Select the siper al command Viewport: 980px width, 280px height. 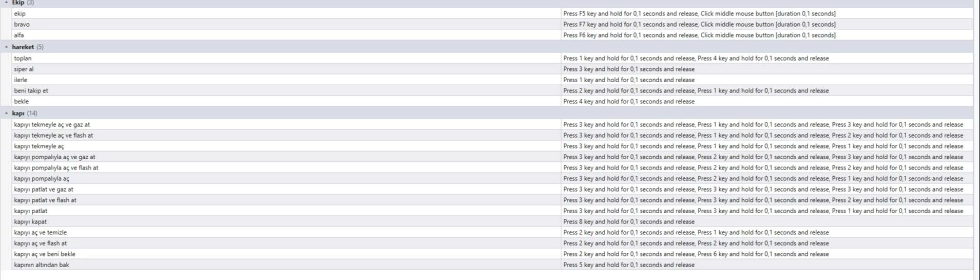point(24,69)
